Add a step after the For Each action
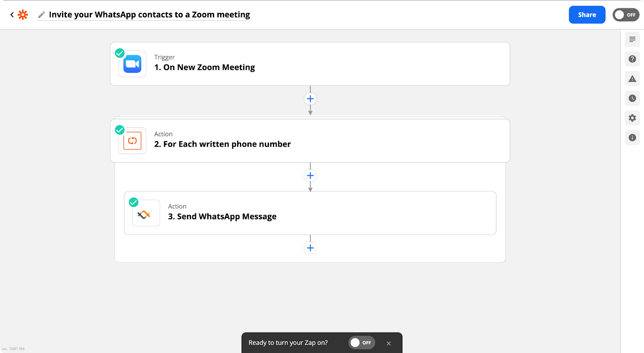 310,176
